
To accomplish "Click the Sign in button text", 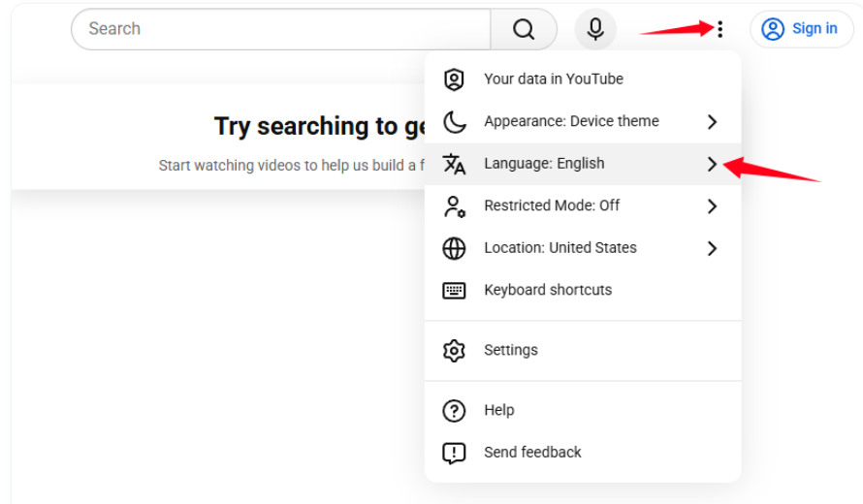I will click(x=815, y=29).
